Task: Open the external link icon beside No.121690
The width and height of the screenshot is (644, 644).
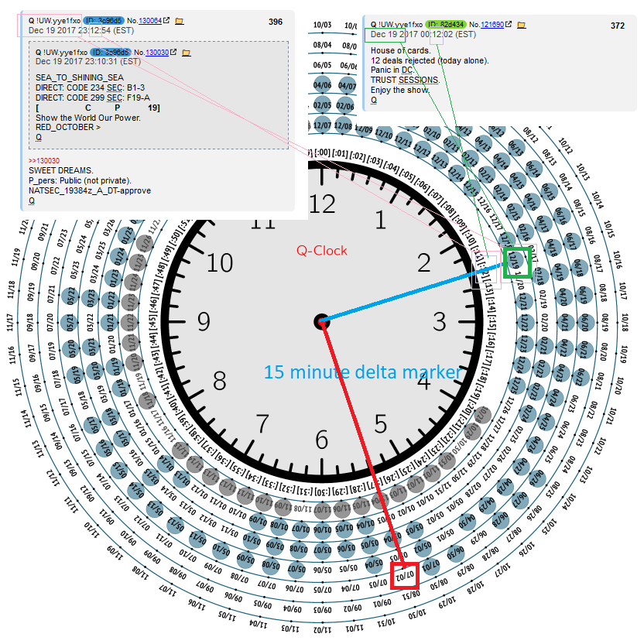Action: coord(508,24)
